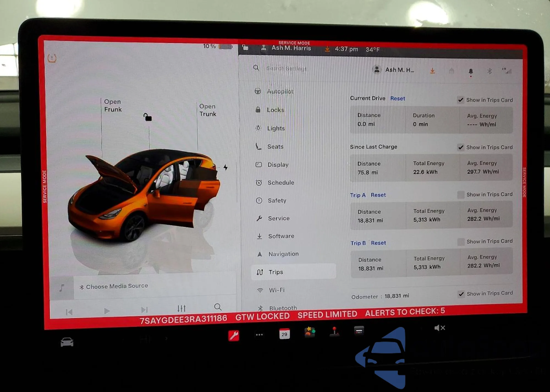Reset the Trip B counter

(378, 243)
